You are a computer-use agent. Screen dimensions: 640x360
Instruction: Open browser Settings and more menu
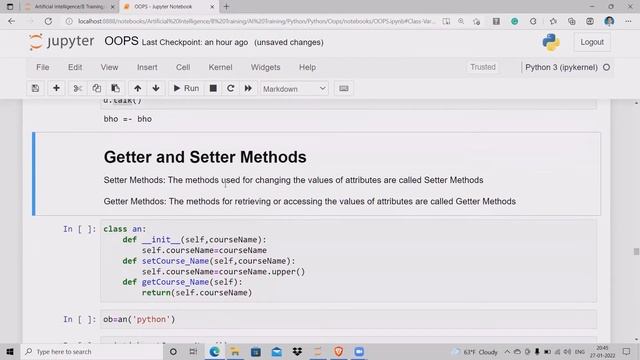[628, 21]
